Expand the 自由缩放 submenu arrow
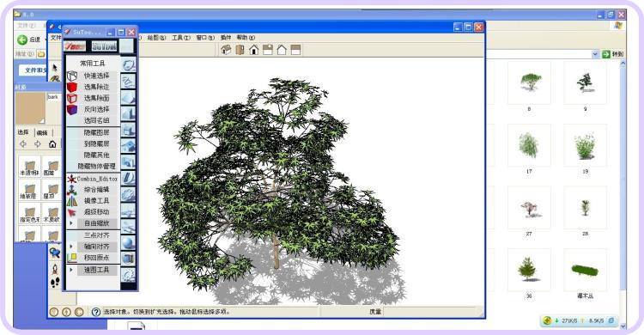644x335 pixels. pyautogui.click(x=71, y=223)
